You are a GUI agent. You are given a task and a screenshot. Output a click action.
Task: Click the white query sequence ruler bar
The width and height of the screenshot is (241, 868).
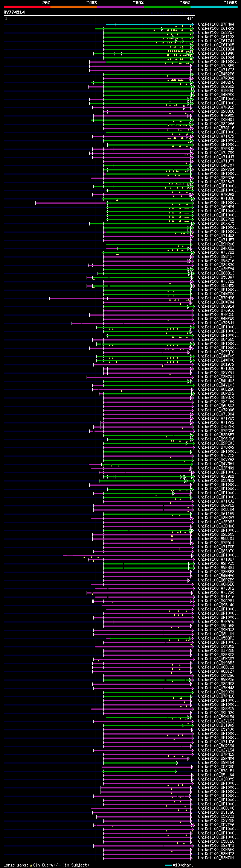point(99,15)
